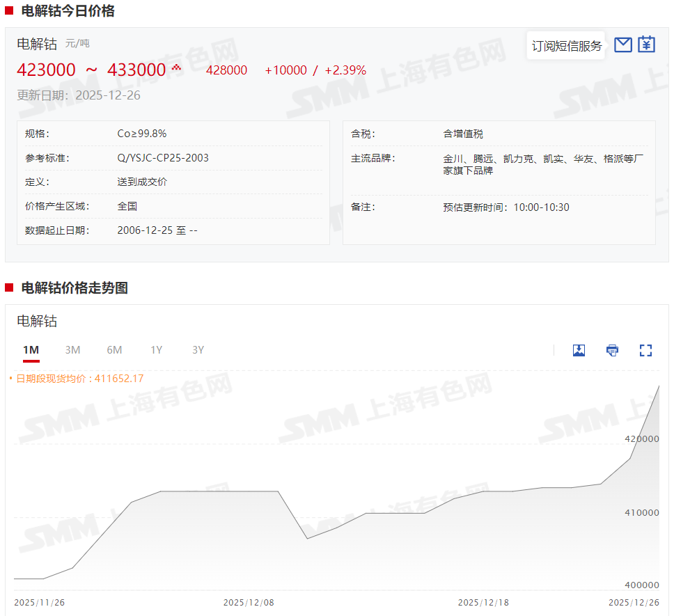Click the chart peak at 2025/12/26

tap(659, 387)
